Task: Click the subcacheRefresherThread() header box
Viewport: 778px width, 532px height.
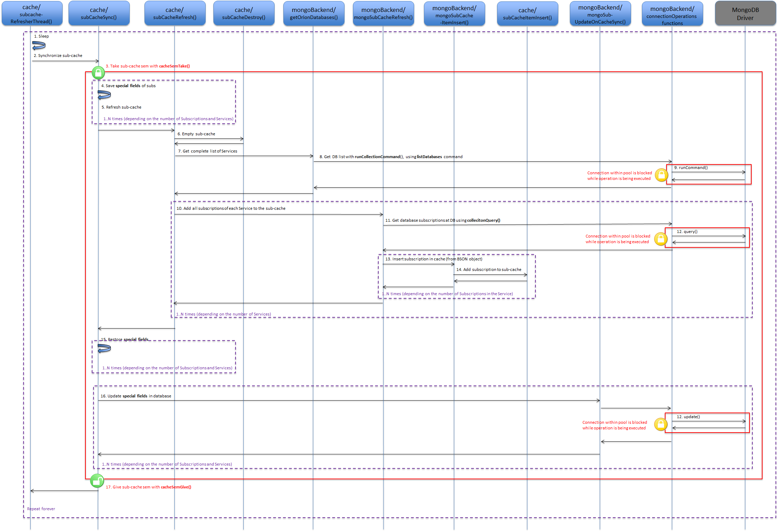Action: click(x=32, y=13)
